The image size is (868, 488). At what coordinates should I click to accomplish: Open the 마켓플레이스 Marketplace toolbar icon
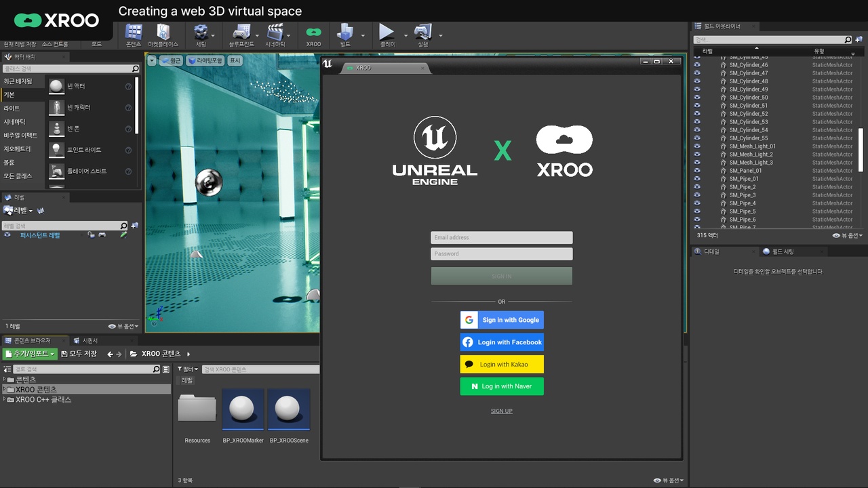click(163, 32)
